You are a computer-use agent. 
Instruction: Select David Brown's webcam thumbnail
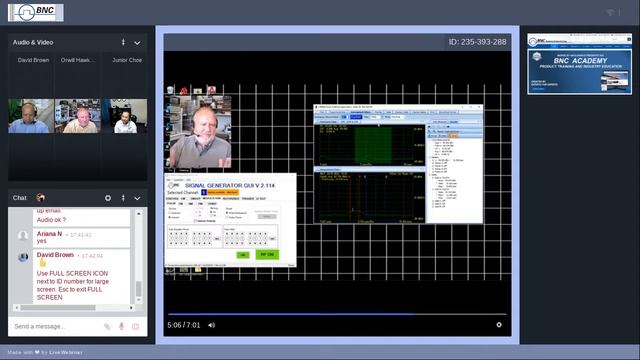click(31, 116)
